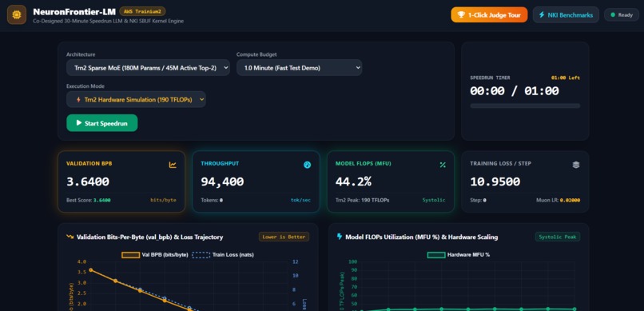Click the percent icon on Model FLOPs card
The height and width of the screenshot is (311, 644).
443,165
